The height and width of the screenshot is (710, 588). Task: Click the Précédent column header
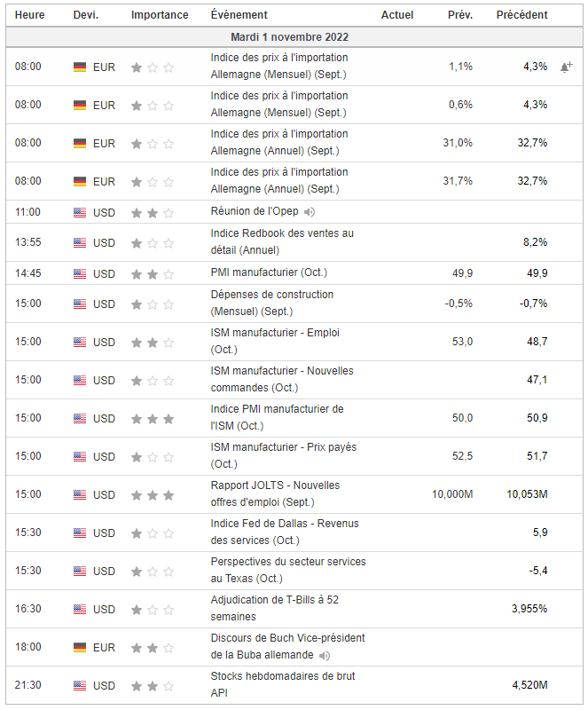tap(521, 15)
